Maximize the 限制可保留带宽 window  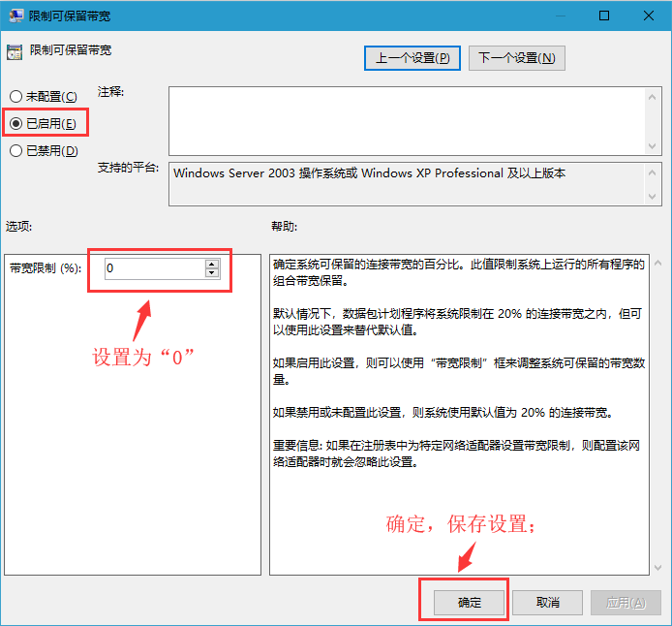point(604,16)
